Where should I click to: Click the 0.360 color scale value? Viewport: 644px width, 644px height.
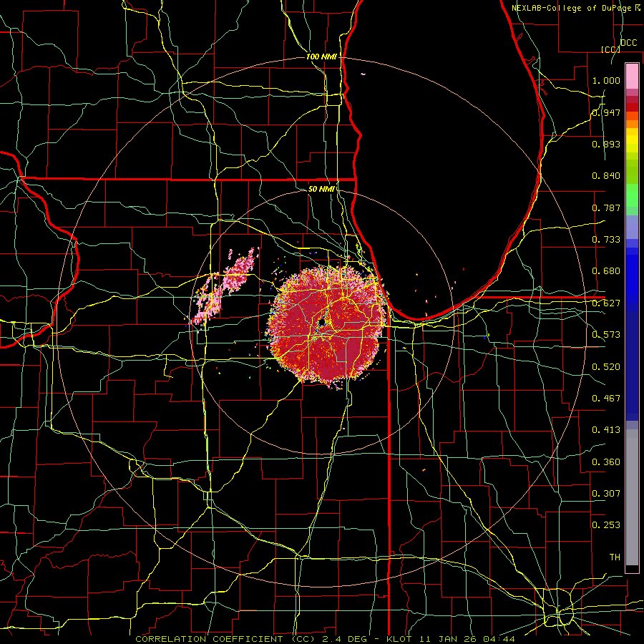coord(606,462)
